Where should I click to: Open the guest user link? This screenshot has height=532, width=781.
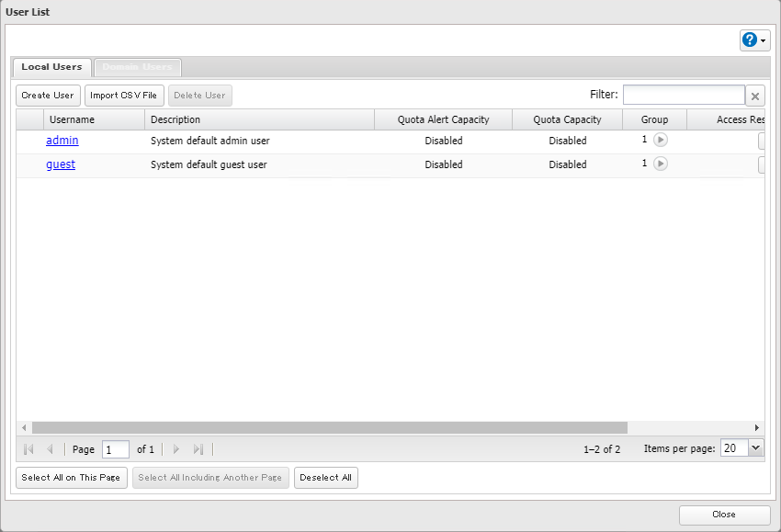[61, 164]
